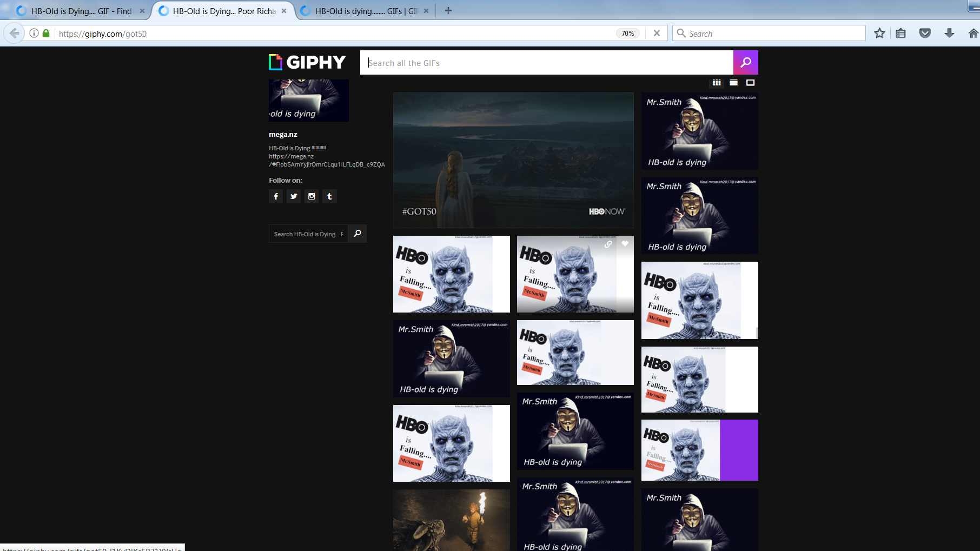The height and width of the screenshot is (551, 980).
Task: Copy link icon on hovered HBO GIF
Action: (x=608, y=244)
